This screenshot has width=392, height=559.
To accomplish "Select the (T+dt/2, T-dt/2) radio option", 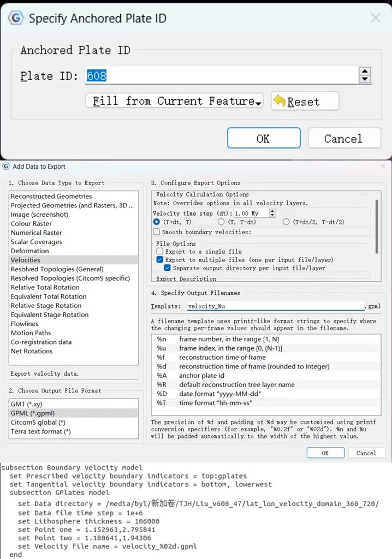I will click(286, 222).
